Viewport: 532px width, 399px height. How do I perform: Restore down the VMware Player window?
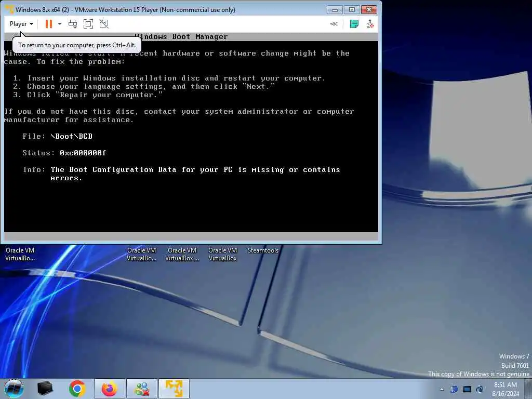(x=352, y=9)
